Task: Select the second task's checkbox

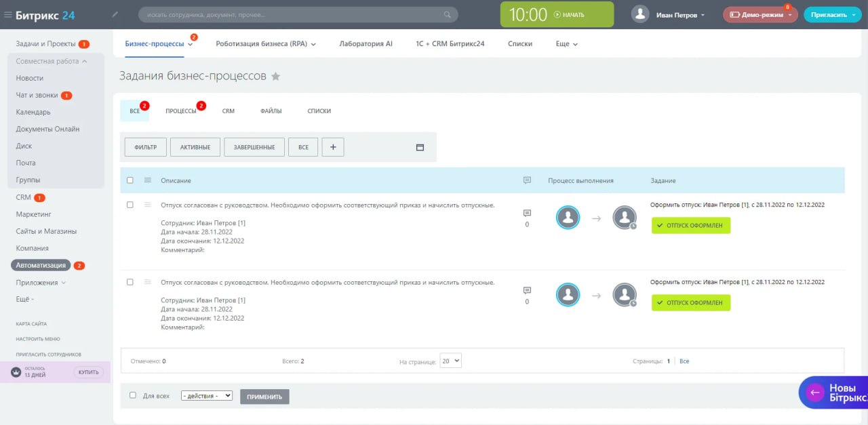Action: click(x=130, y=282)
